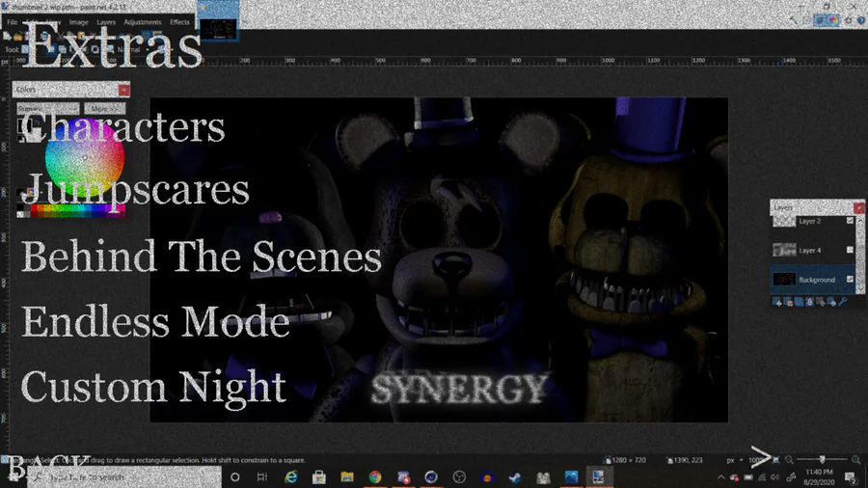Close the Colors panel
This screenshot has width=868, height=488.
124,89
